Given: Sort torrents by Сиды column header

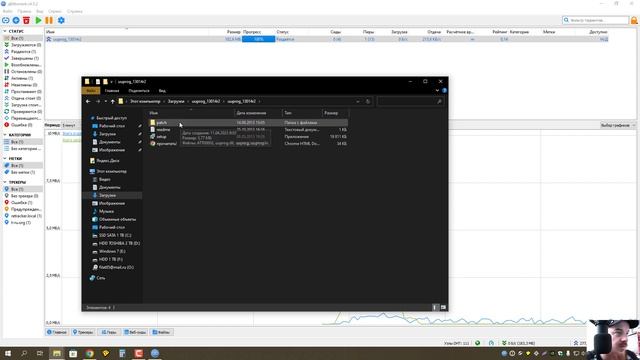Looking at the screenshot, I should tap(336, 32).
